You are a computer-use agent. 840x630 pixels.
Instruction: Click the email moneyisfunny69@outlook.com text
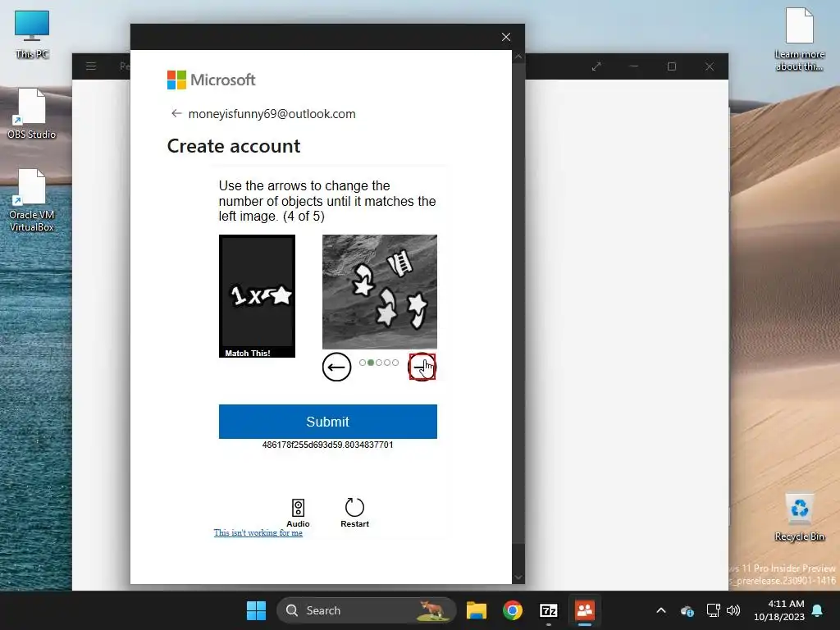272,113
